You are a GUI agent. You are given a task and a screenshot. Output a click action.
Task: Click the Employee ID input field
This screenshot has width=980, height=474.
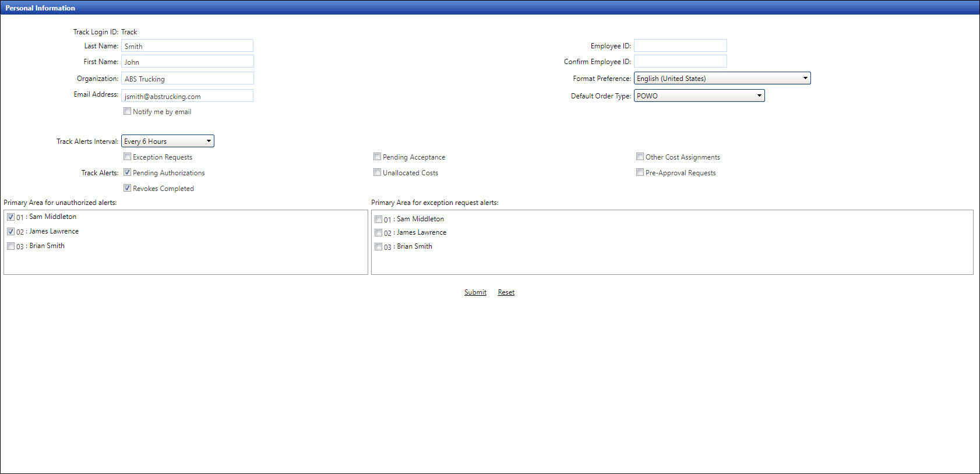click(x=680, y=45)
